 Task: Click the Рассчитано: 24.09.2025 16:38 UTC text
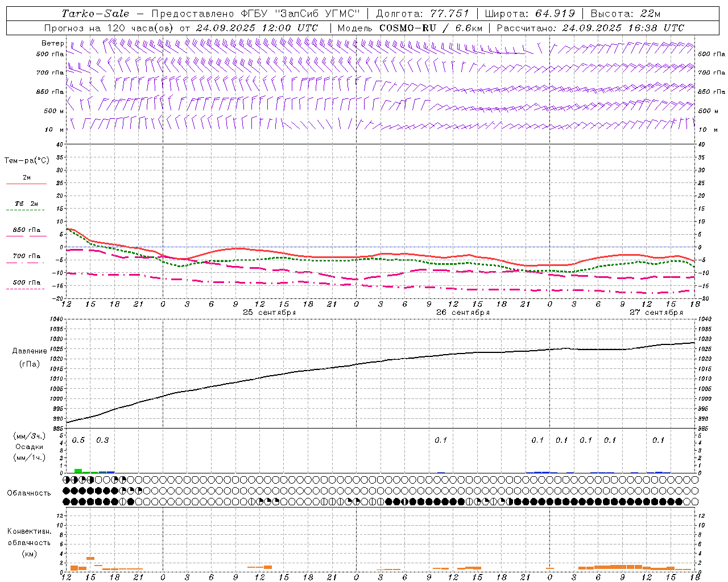click(x=590, y=28)
